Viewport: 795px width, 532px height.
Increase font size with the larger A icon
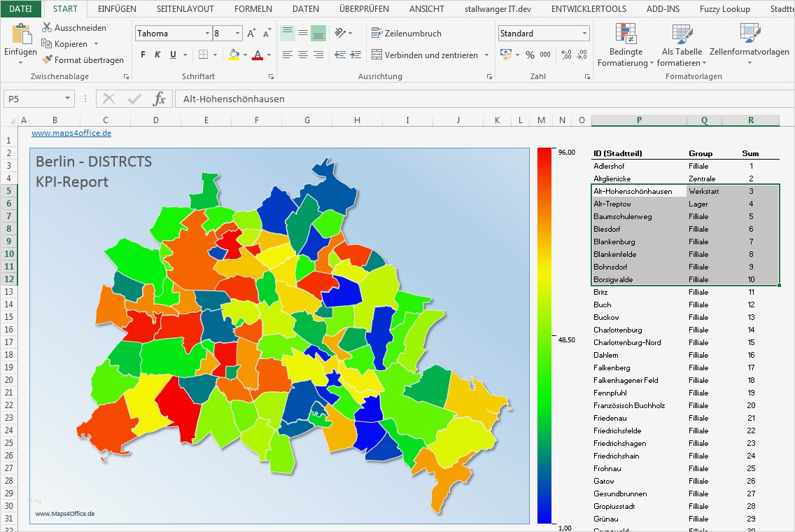pos(250,32)
